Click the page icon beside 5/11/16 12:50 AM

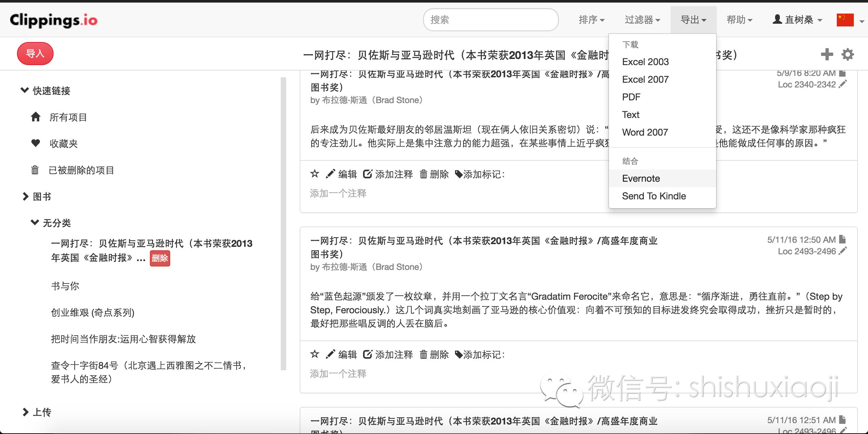(x=842, y=240)
